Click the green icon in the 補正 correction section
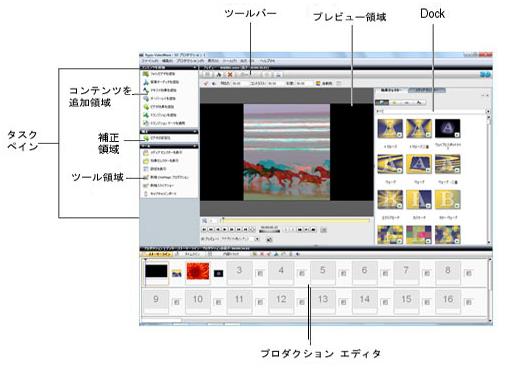 [146, 138]
